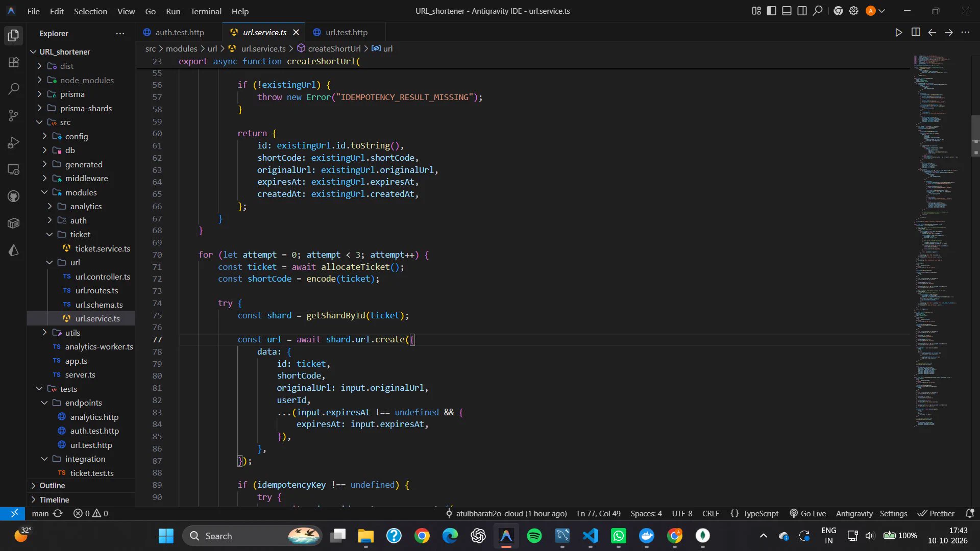Open the settings gear in title bar
This screenshot has width=980, height=551.
pos(853,11)
